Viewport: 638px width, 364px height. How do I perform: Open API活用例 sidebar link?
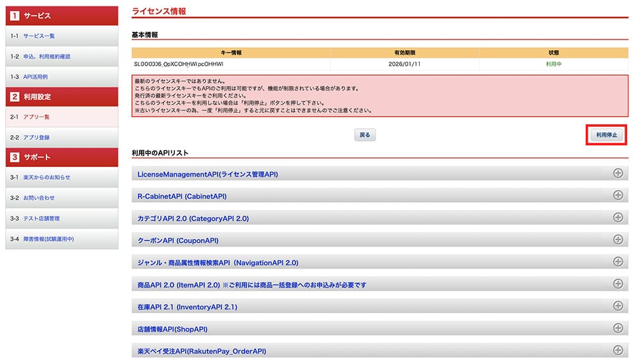tap(35, 77)
